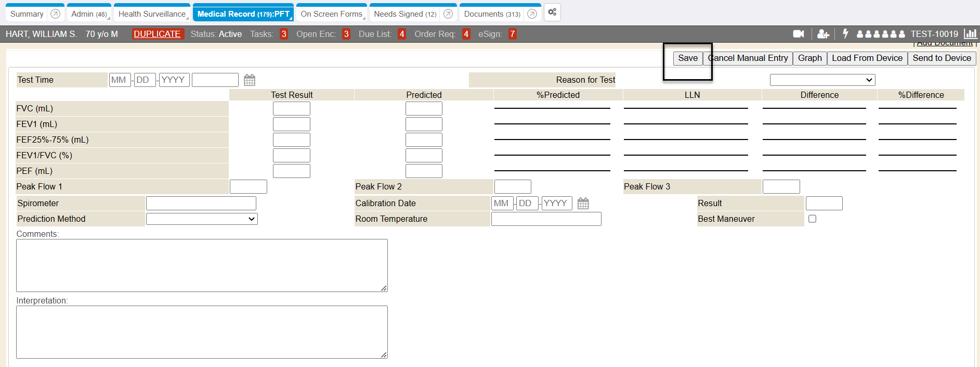Click the video camera icon
Viewport: 980px width, 367px height.
click(x=798, y=34)
